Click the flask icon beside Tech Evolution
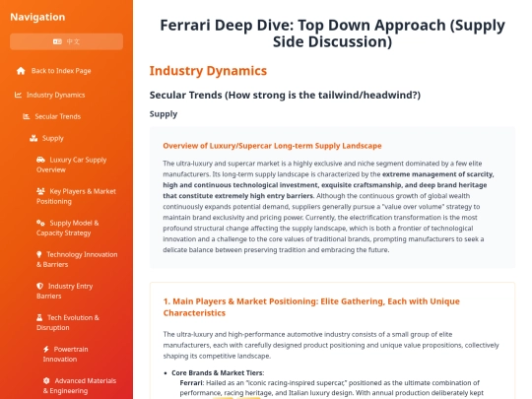Screen dimensions: 532x399 [x=39, y=317]
